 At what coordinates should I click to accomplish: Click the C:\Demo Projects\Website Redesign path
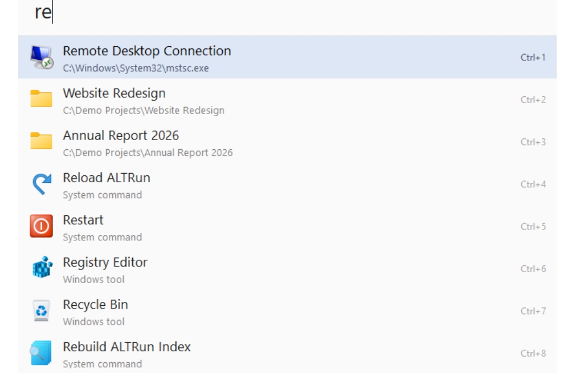click(144, 110)
